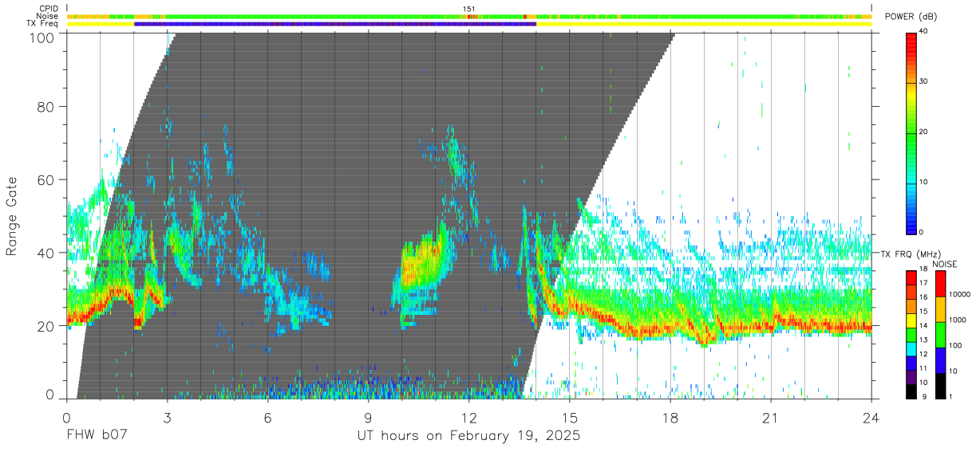Click the power scale value 10
980x452 pixels.
click(x=924, y=183)
